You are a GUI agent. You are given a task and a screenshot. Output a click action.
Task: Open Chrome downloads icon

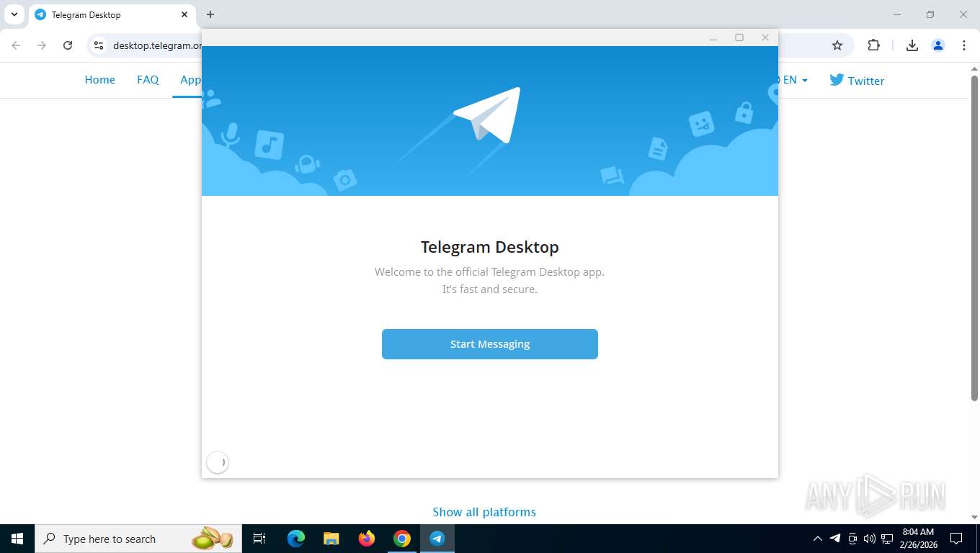[912, 45]
